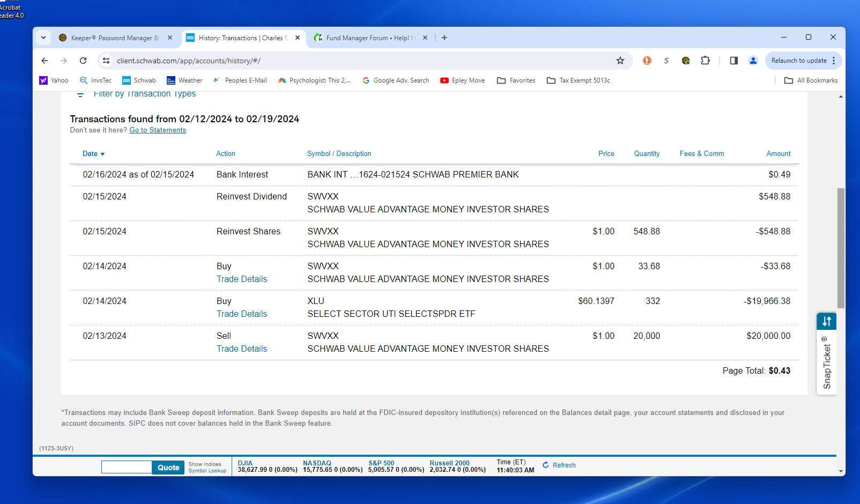Open Trade Details for SWVXX sell
The height and width of the screenshot is (504, 860).
click(242, 349)
